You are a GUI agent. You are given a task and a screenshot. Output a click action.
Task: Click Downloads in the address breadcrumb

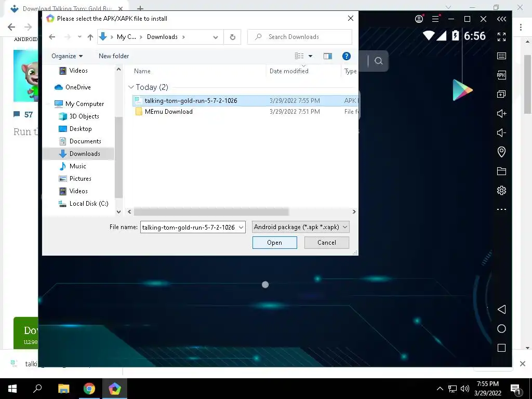162,37
